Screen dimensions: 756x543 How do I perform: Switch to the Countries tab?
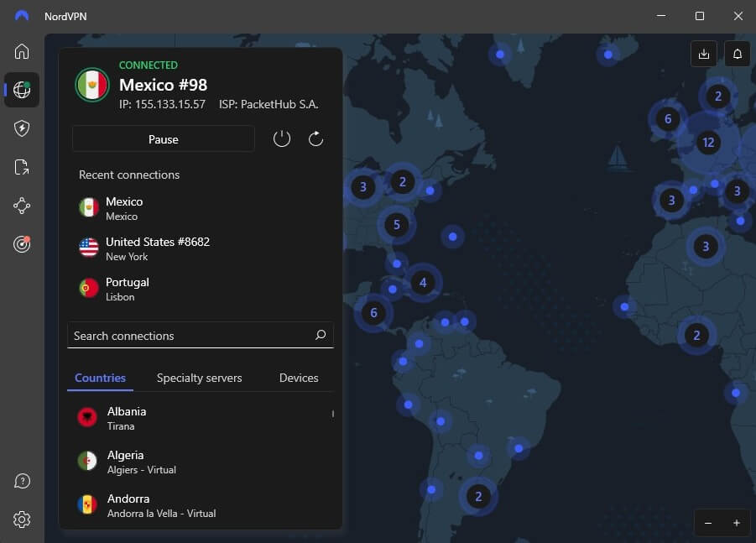click(101, 378)
